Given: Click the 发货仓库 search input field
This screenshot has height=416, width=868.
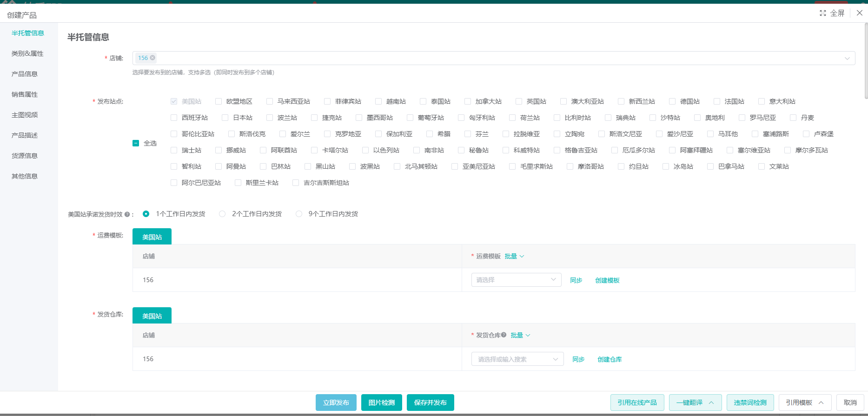Looking at the screenshot, I should pyautogui.click(x=514, y=359).
